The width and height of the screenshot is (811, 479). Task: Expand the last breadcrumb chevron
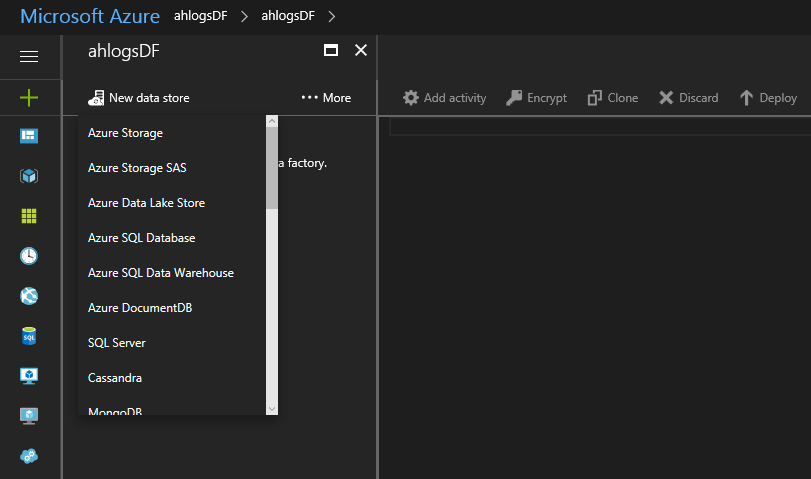(332, 17)
